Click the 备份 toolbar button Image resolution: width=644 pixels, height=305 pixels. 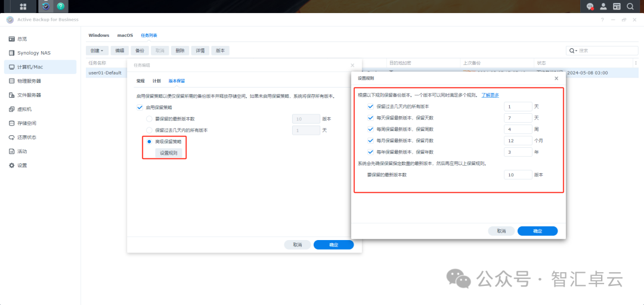(140, 51)
